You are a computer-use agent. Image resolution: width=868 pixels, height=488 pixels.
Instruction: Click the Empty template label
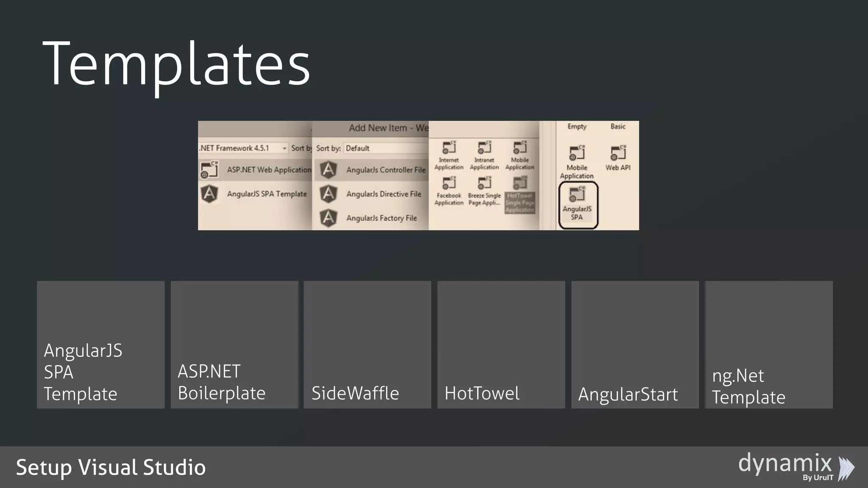pos(577,126)
